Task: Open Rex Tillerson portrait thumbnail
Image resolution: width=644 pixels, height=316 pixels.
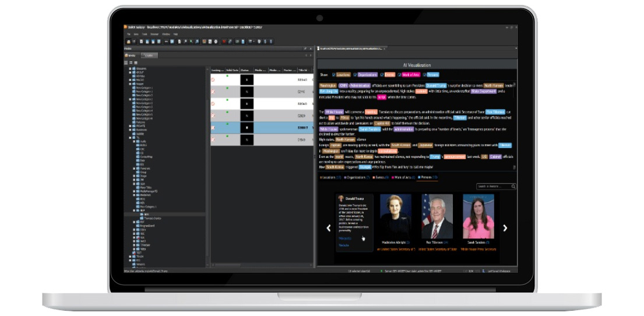Action: 437,216
